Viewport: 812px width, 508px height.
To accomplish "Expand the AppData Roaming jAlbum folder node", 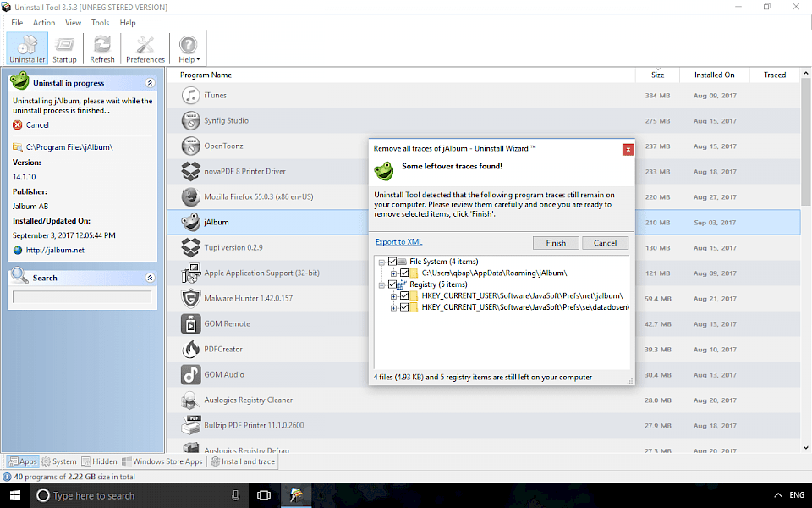I will 393,273.
